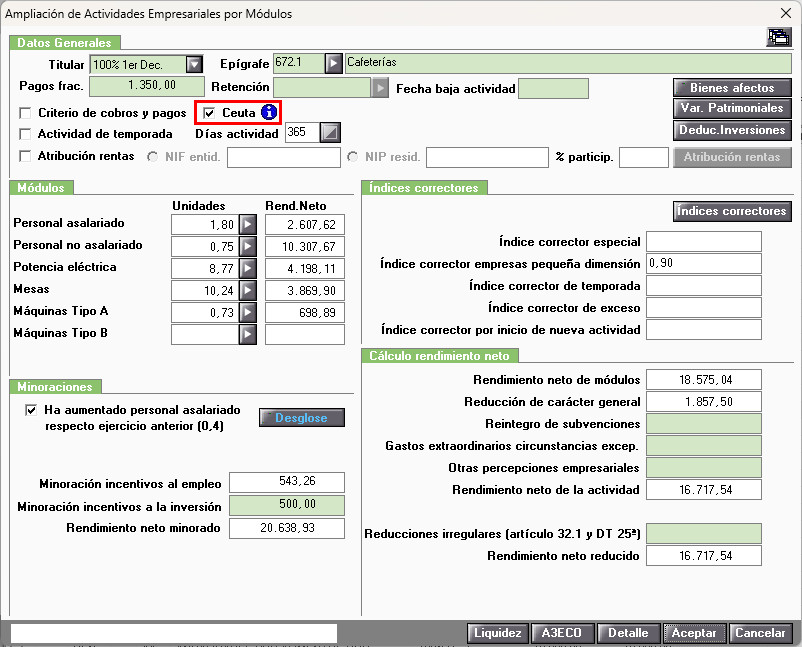Open the Días actividad calculator button

330,133
